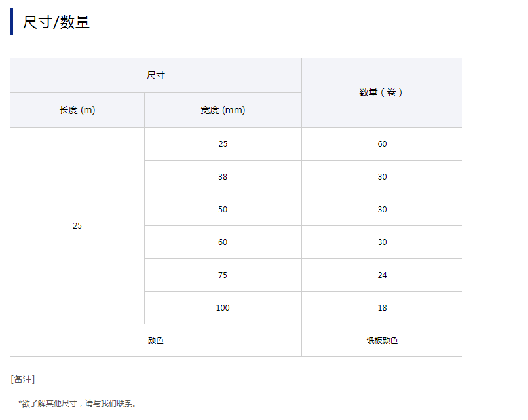Click quantity 30 in the 50 mm row

pos(382,209)
